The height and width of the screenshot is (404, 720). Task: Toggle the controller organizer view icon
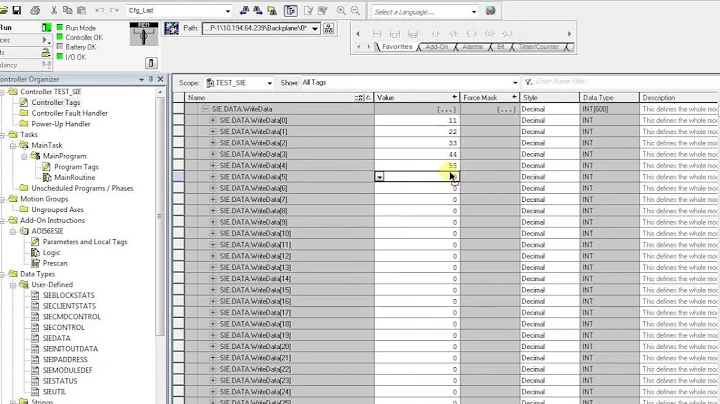click(x=291, y=10)
